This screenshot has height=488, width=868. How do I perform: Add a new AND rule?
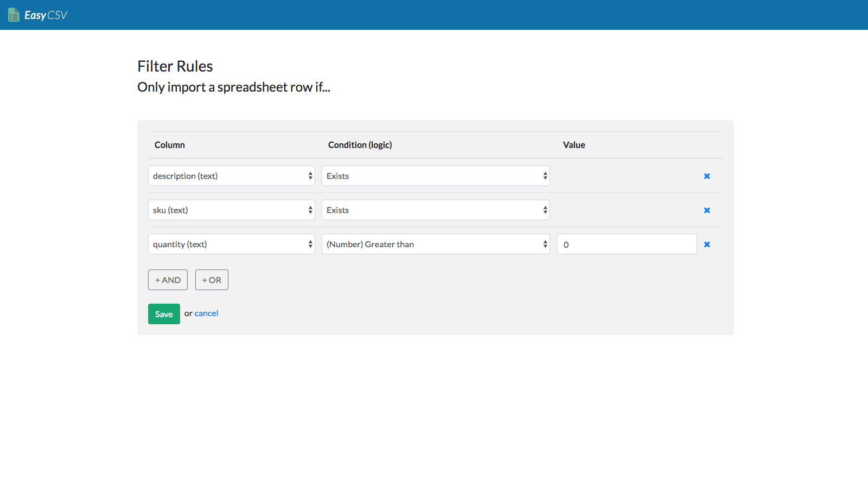pyautogui.click(x=168, y=280)
